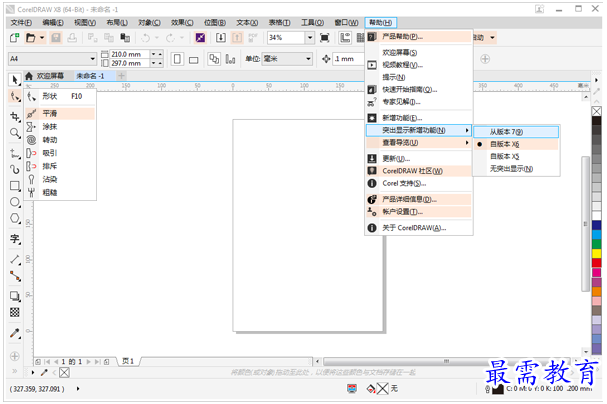This screenshot has width=607, height=404.
Task: Click the New document icon
Action: pyautogui.click(x=15, y=38)
